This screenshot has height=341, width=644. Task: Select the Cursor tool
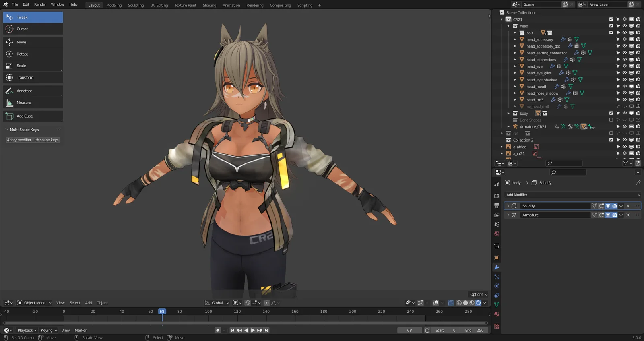(x=33, y=29)
